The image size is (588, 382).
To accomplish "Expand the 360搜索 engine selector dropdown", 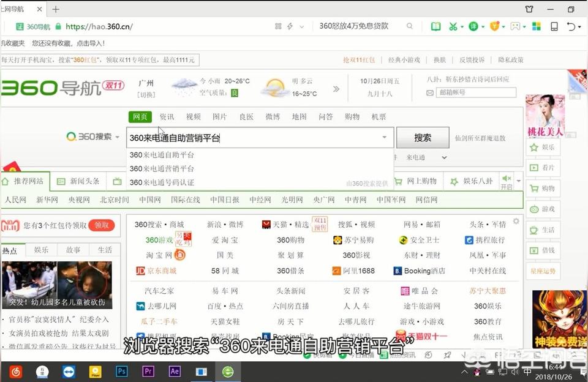I will coord(117,137).
